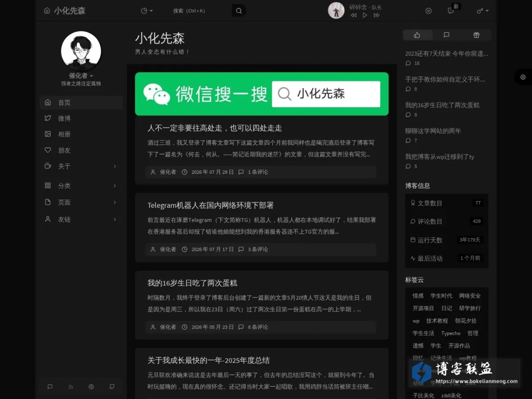532x399 pixels.
Task: Expand the 页面 pages chevron
Action: click(x=115, y=202)
